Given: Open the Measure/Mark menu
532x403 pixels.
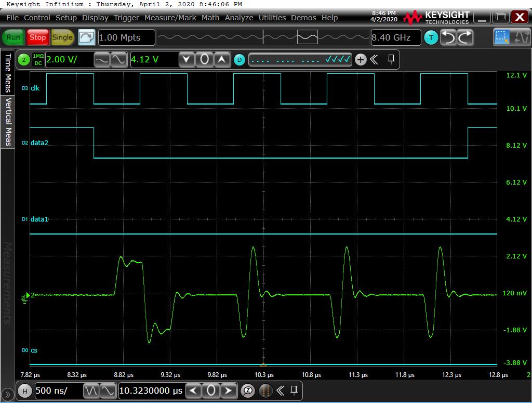Looking at the screenshot, I should click(170, 18).
